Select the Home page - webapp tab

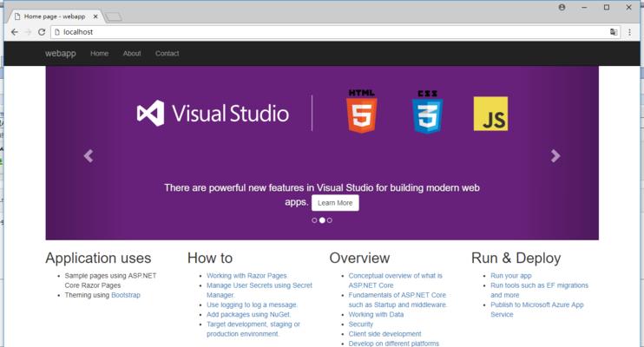tap(54, 16)
